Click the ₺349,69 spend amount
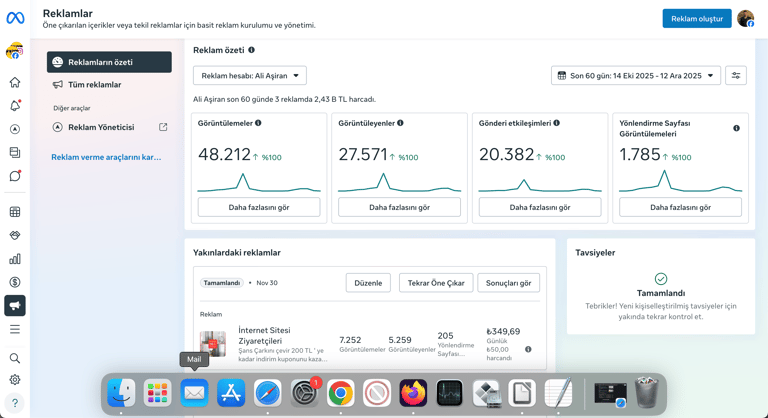 (x=503, y=332)
